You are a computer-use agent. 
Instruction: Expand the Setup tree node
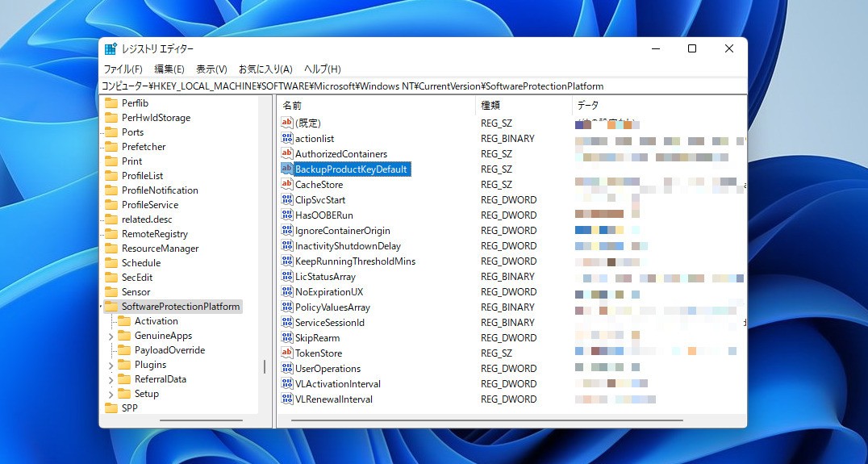[111, 394]
